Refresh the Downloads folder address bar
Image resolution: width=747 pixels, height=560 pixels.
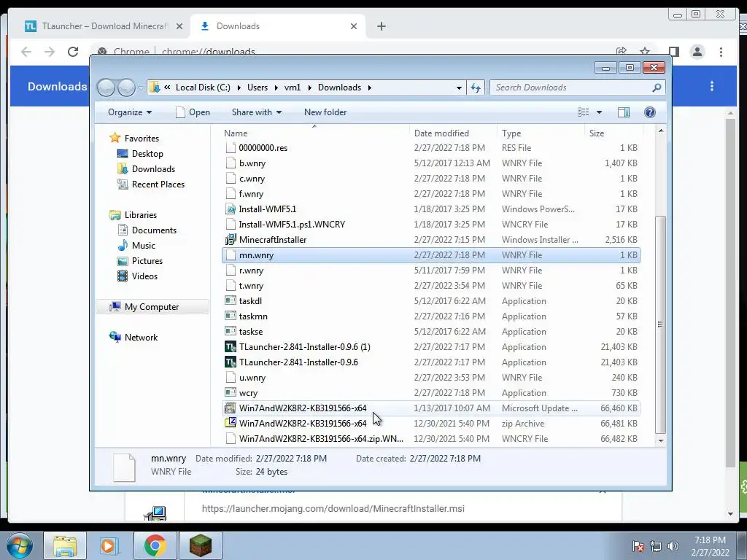pos(476,87)
